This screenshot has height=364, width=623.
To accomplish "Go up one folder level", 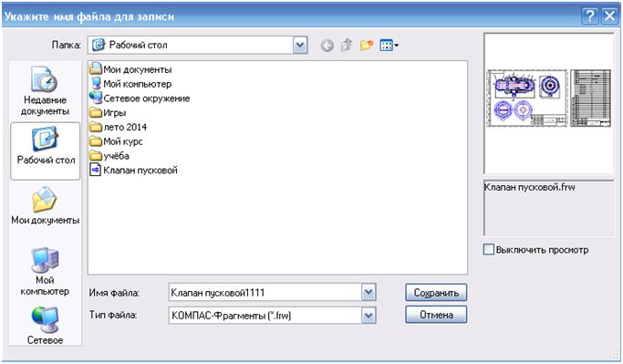I will click(x=347, y=46).
